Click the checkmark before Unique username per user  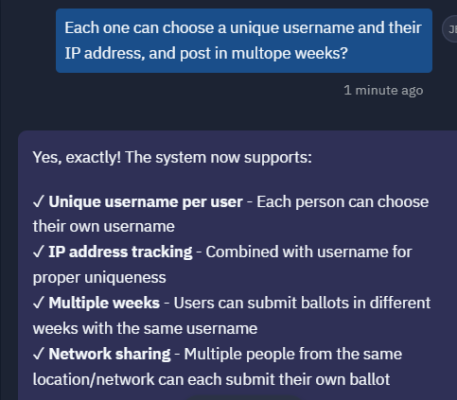coord(38,202)
